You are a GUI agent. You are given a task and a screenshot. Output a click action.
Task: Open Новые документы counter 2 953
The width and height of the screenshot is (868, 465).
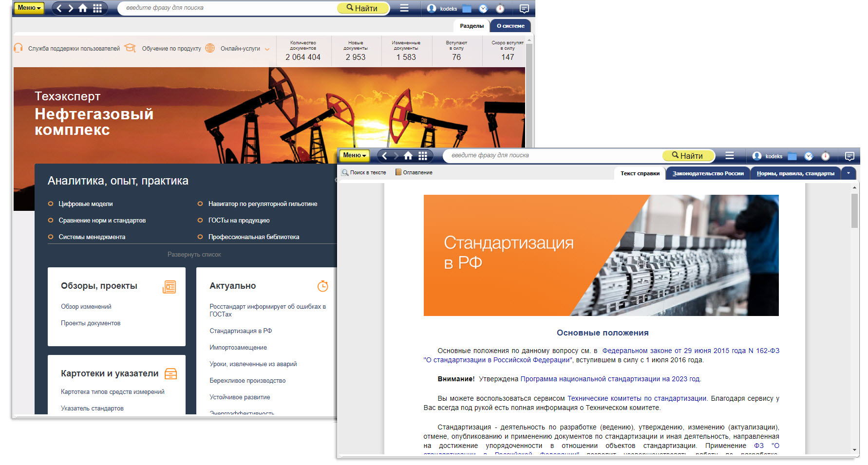356,51
